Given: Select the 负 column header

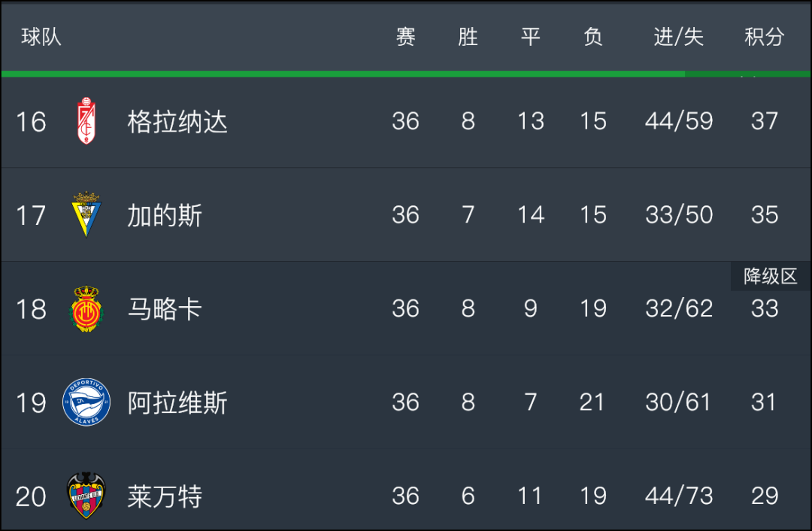Looking at the screenshot, I should 592,37.
